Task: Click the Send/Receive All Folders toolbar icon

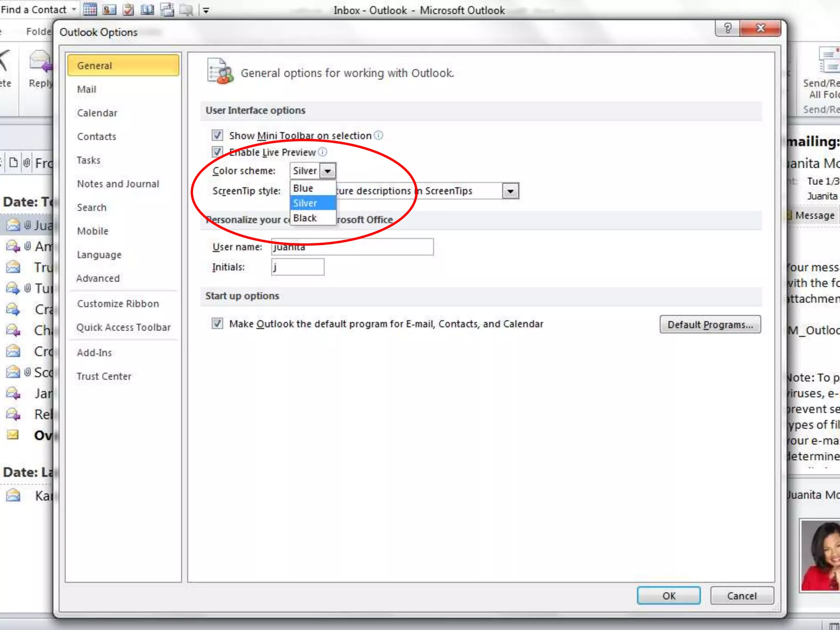Action: [x=167, y=9]
